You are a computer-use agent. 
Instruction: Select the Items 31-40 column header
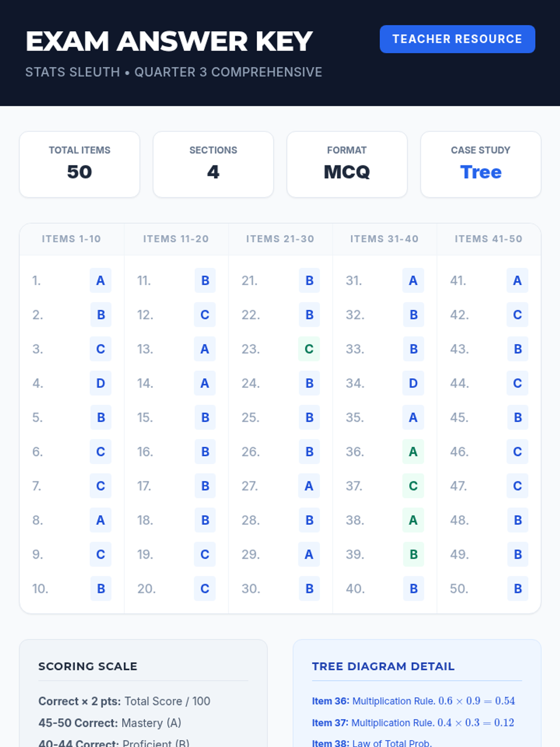pos(385,239)
